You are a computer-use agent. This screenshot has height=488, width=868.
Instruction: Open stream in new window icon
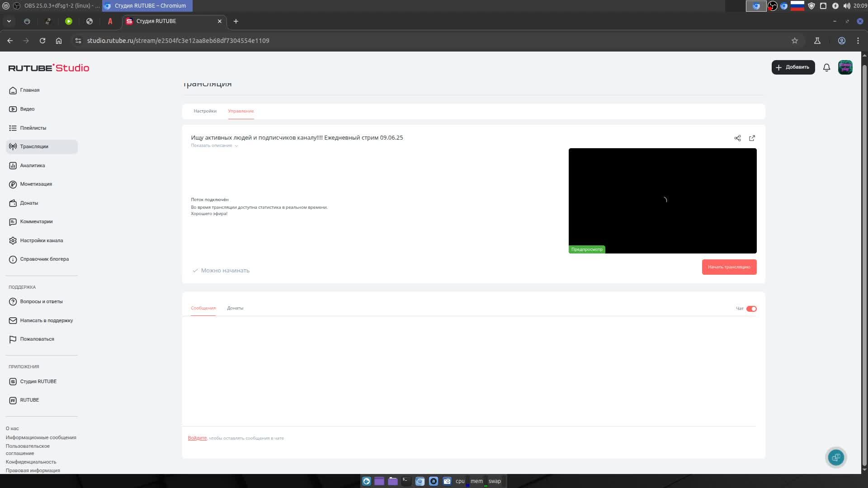752,138
